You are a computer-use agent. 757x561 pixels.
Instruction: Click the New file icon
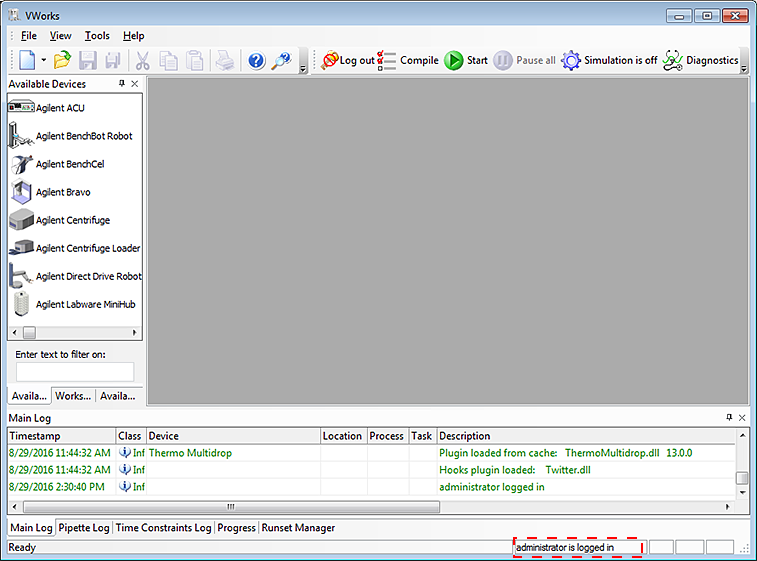click(27, 60)
